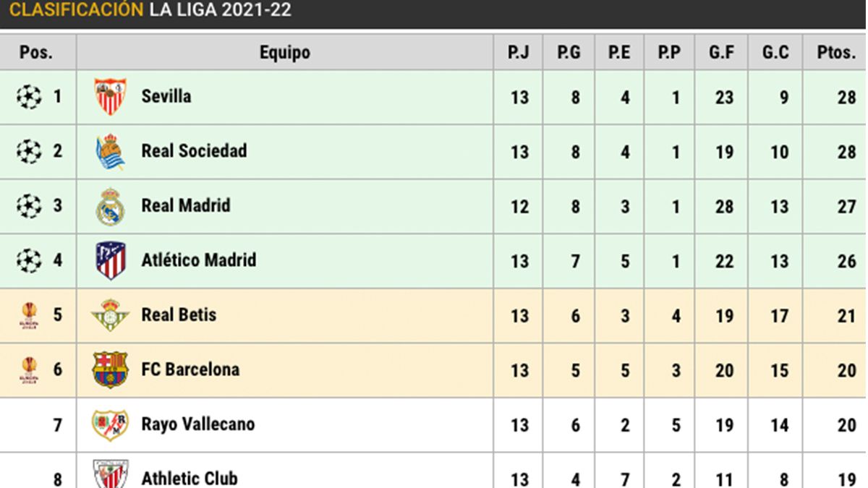
Task: Open the Real Sociedad team link
Action: click(194, 151)
